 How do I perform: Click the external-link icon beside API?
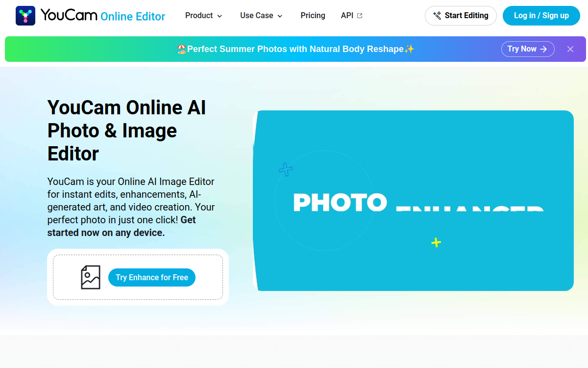point(360,16)
